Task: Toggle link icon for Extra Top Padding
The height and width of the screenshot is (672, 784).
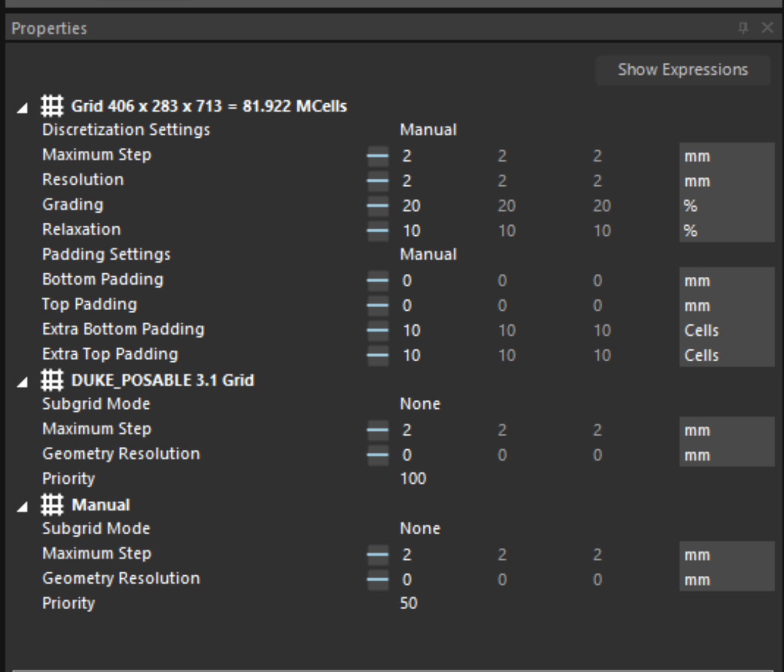Action: pos(378,355)
